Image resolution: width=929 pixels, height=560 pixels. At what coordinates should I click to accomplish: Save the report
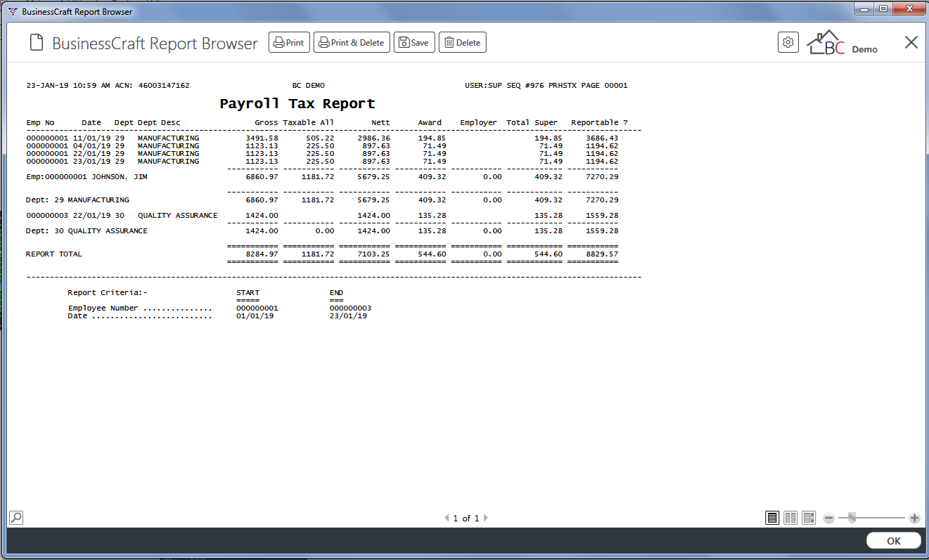[414, 42]
